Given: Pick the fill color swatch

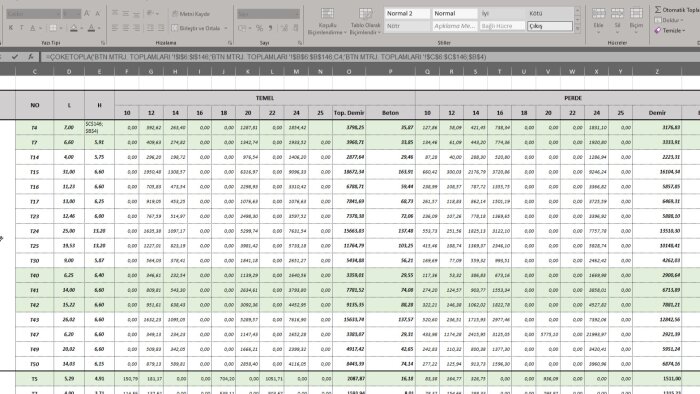Looking at the screenshot, I should pos(74,28).
